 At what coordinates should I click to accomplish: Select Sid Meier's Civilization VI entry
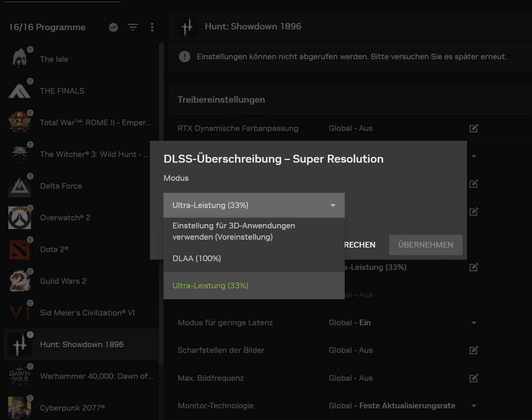[81, 313]
